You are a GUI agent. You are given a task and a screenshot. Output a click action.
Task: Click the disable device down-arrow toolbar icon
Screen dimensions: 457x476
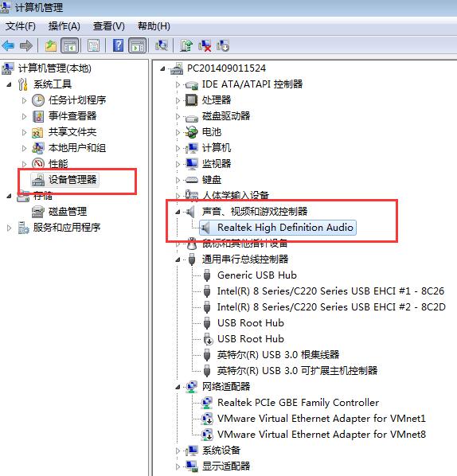[x=223, y=46]
